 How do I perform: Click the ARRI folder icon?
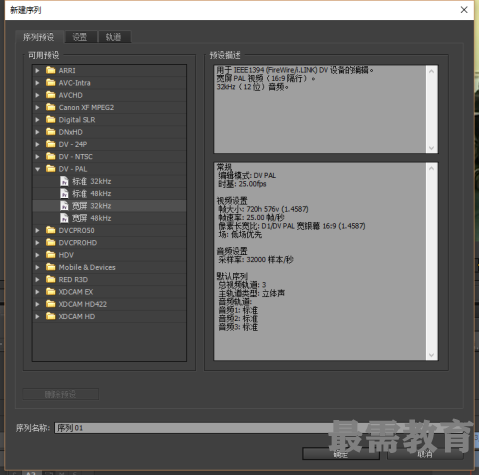click(51, 70)
